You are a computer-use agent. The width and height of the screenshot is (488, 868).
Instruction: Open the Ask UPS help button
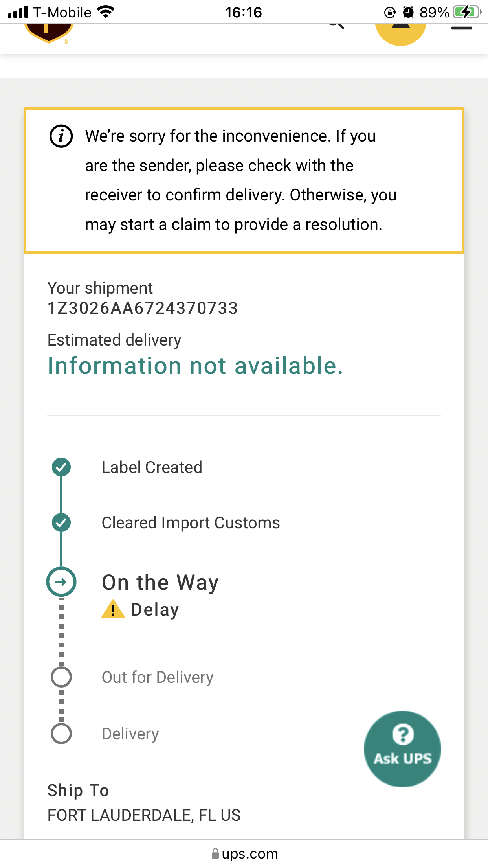(402, 749)
